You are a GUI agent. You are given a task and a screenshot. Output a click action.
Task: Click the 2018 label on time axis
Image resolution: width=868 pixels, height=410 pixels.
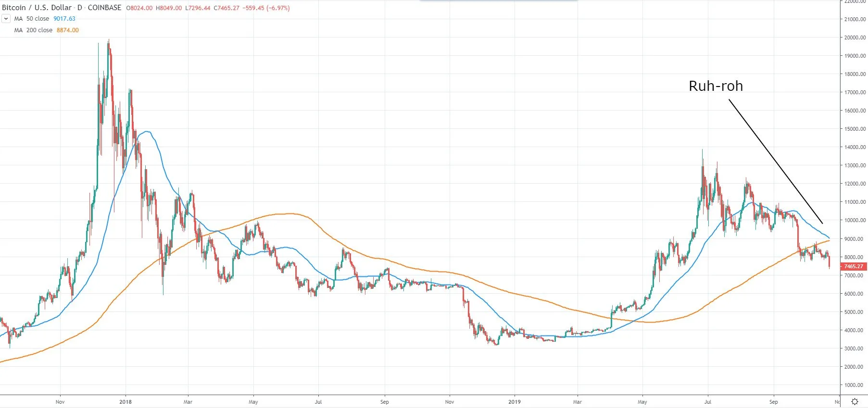click(x=125, y=402)
